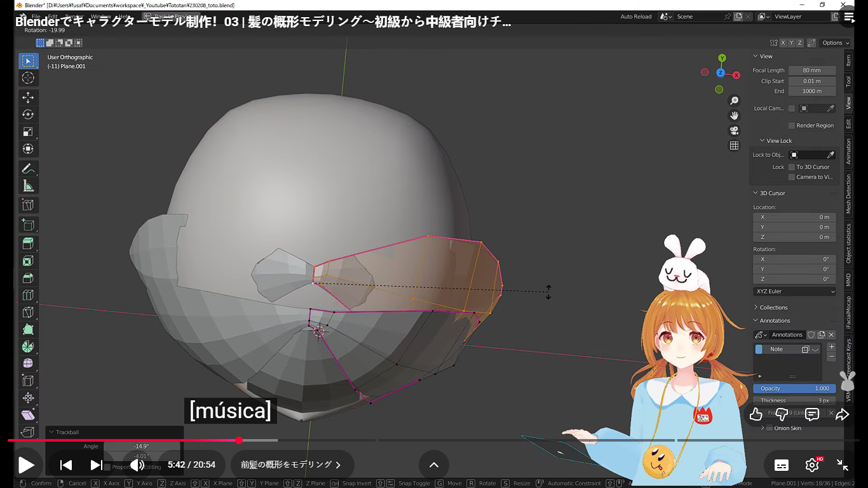Like the video with thumbs up
The image size is (868, 488).
pos(756,415)
